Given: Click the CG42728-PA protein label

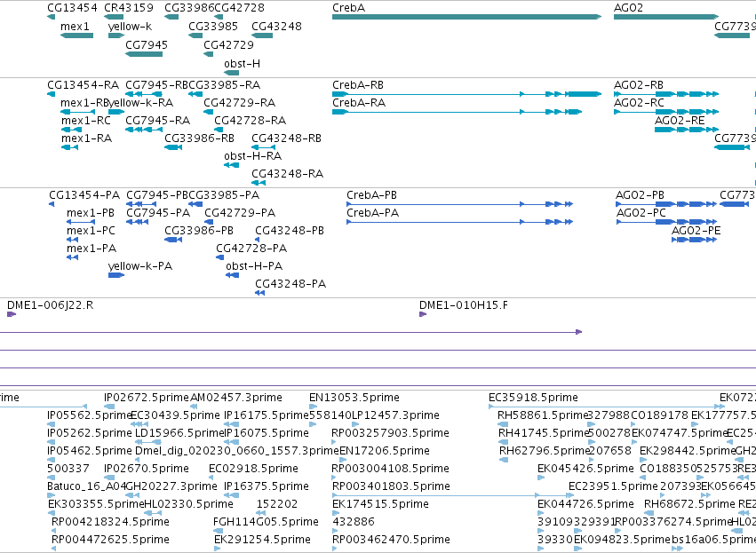Looking at the screenshot, I should [x=251, y=249].
